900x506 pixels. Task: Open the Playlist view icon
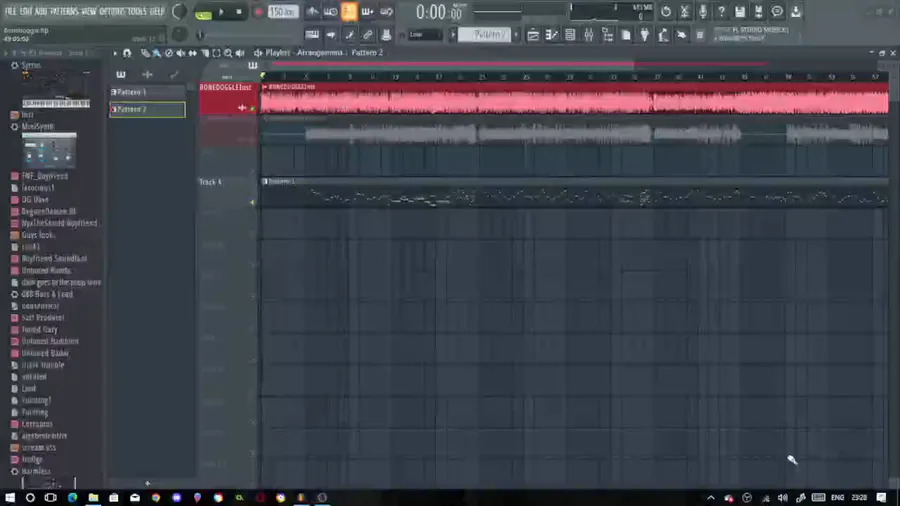pos(533,35)
